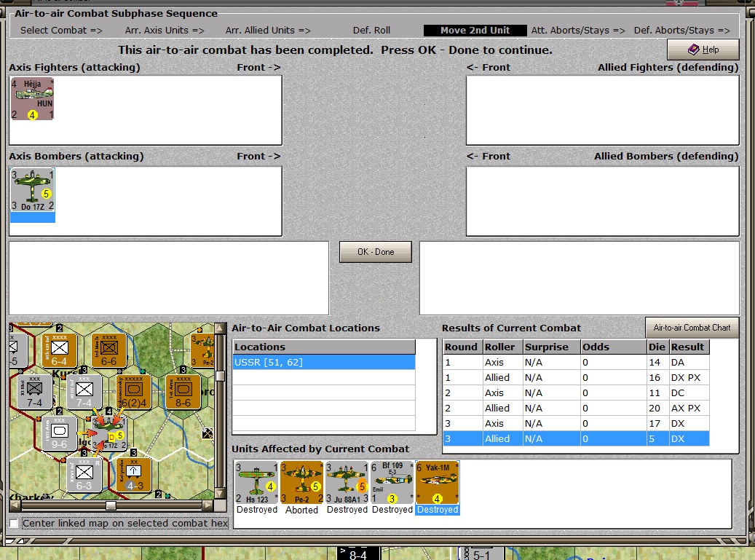Click mini-map horizontal scrollbar left arrow
The image size is (755, 560).
click(x=15, y=505)
